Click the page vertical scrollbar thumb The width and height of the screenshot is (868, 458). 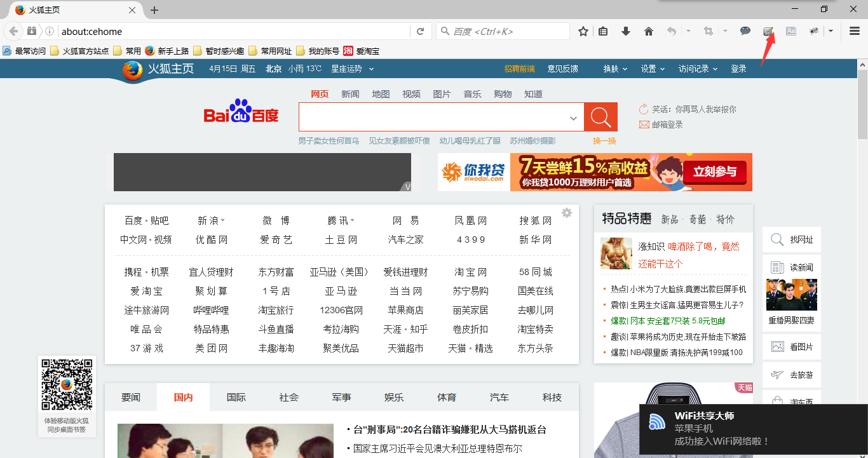pyautogui.click(x=862, y=104)
